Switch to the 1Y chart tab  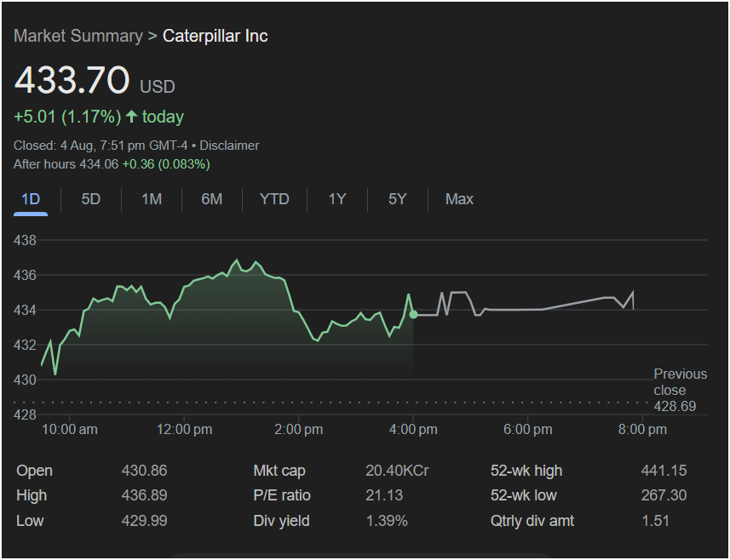(337, 199)
